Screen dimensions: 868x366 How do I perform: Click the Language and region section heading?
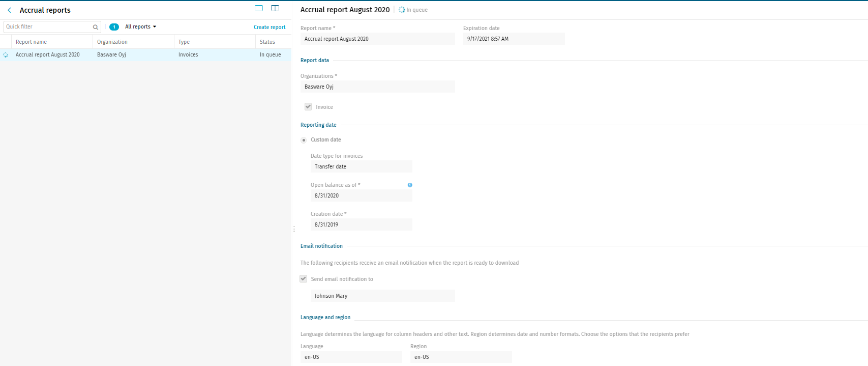point(325,318)
